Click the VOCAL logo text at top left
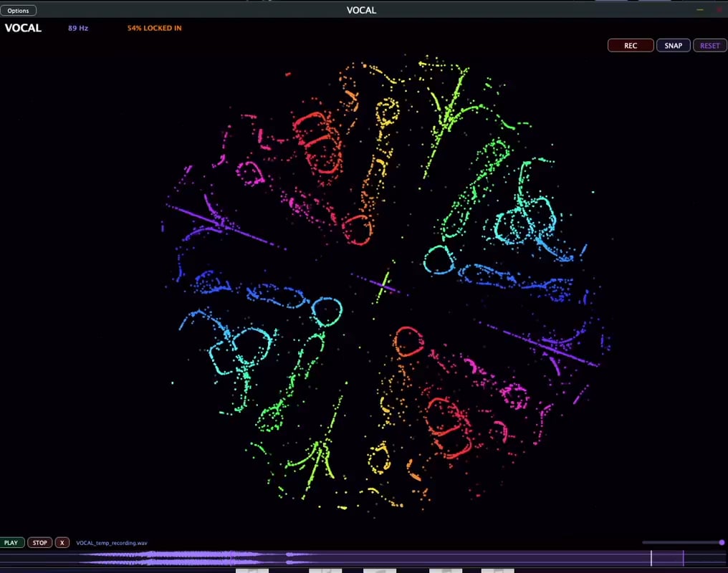The image size is (728, 573). pyautogui.click(x=23, y=28)
